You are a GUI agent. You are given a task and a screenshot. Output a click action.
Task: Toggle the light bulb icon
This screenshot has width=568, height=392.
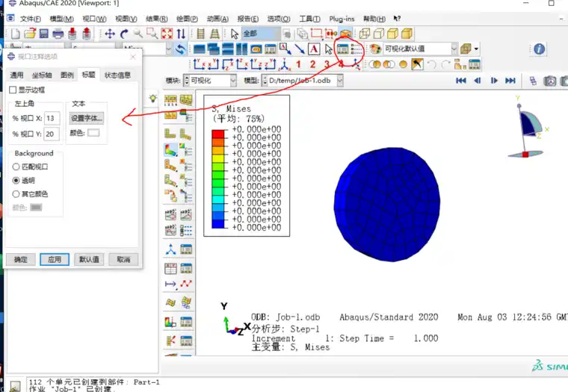pos(153,98)
